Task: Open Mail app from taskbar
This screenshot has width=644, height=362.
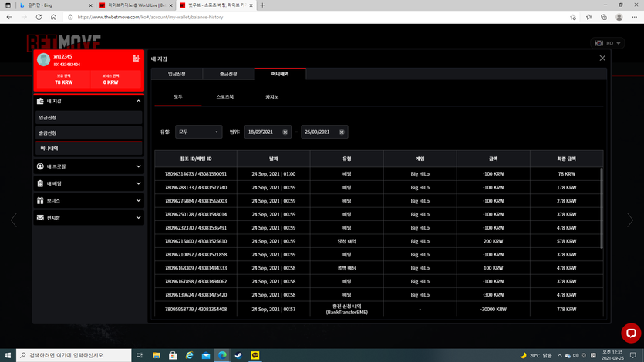Action: pyautogui.click(x=206, y=355)
